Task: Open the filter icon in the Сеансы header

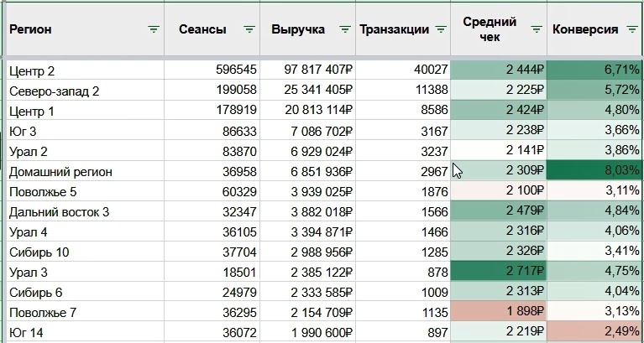Action: tap(249, 29)
